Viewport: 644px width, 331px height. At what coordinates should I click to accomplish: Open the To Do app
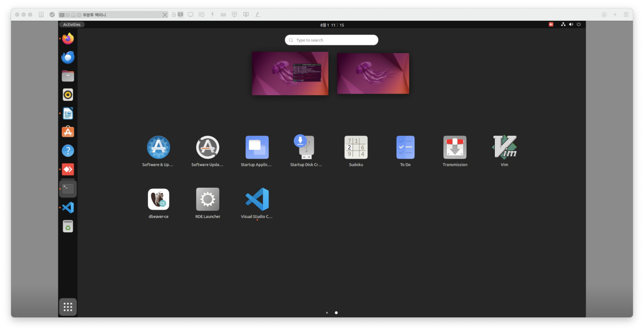[x=405, y=148]
